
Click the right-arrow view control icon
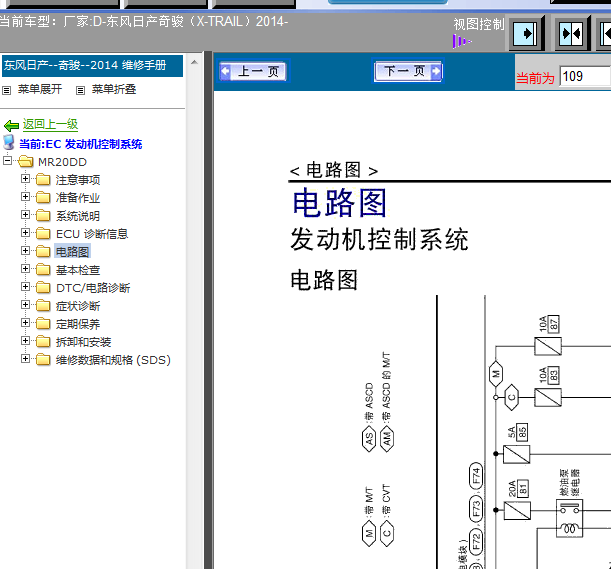pyautogui.click(x=525, y=34)
